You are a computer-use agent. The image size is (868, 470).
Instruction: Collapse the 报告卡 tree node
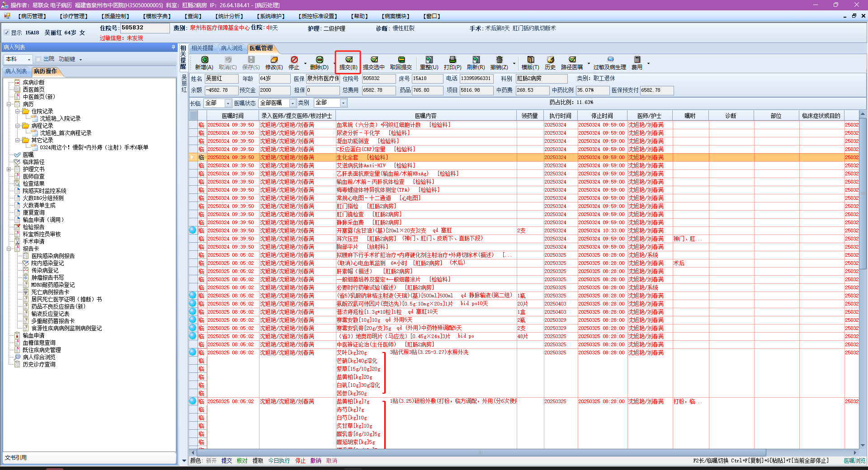tap(9, 249)
